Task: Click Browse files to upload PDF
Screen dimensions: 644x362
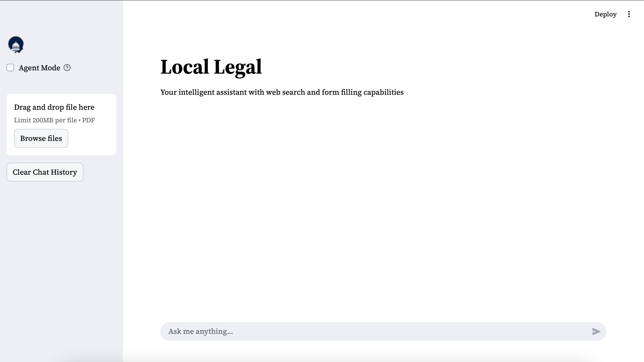Action: click(41, 138)
